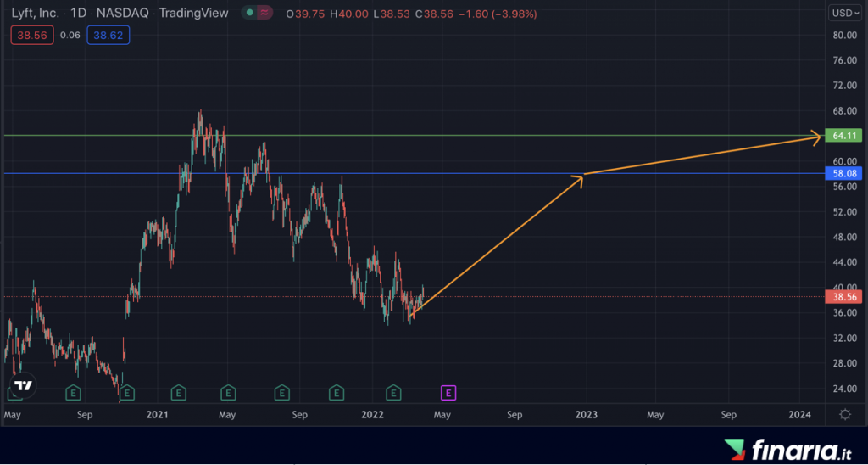
Task: Open earnings marker above May 2021
Action: coord(229,393)
